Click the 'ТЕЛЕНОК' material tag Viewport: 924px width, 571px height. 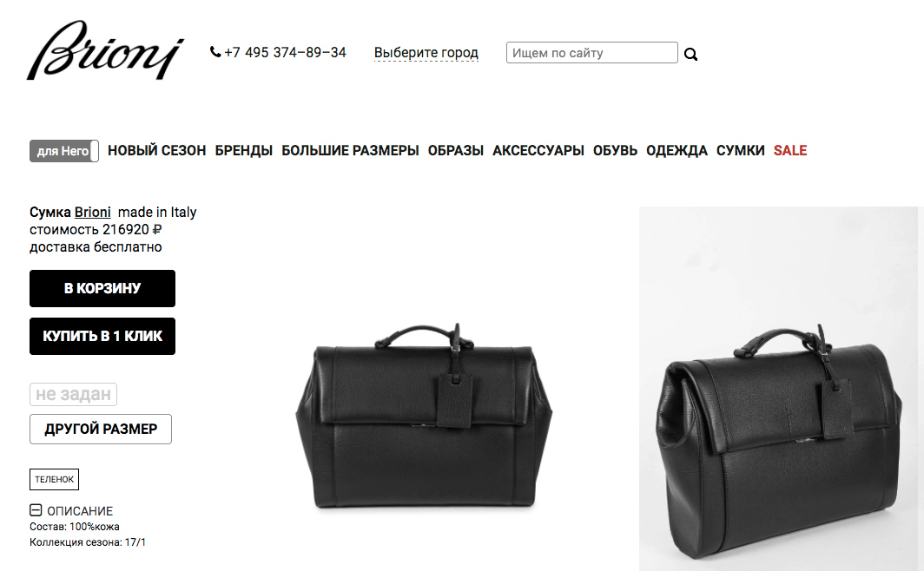click(54, 479)
